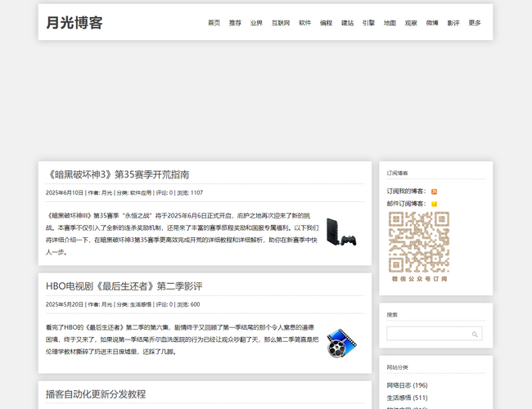Screen dimensions: 532x409
Task: Go to the 微博 navigation link
Action: [x=432, y=23]
